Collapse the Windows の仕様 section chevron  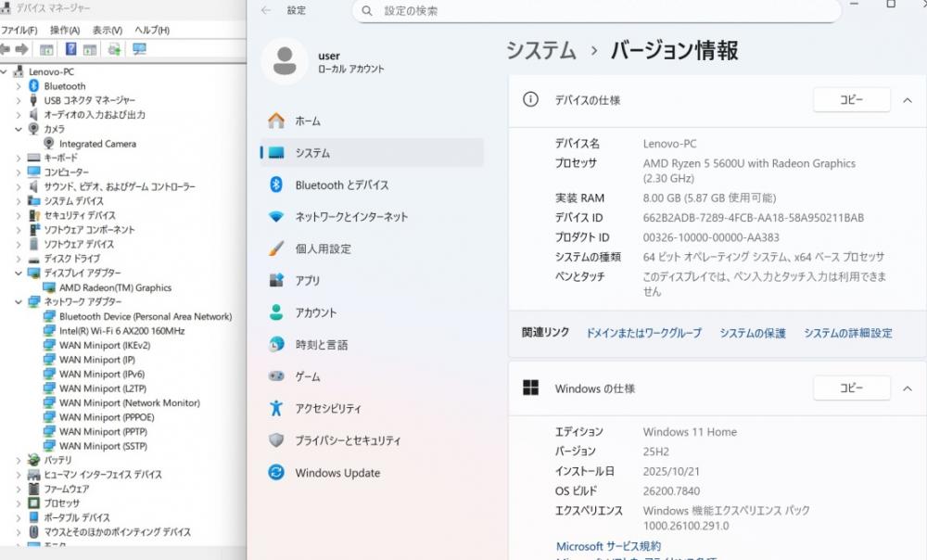tap(908, 388)
